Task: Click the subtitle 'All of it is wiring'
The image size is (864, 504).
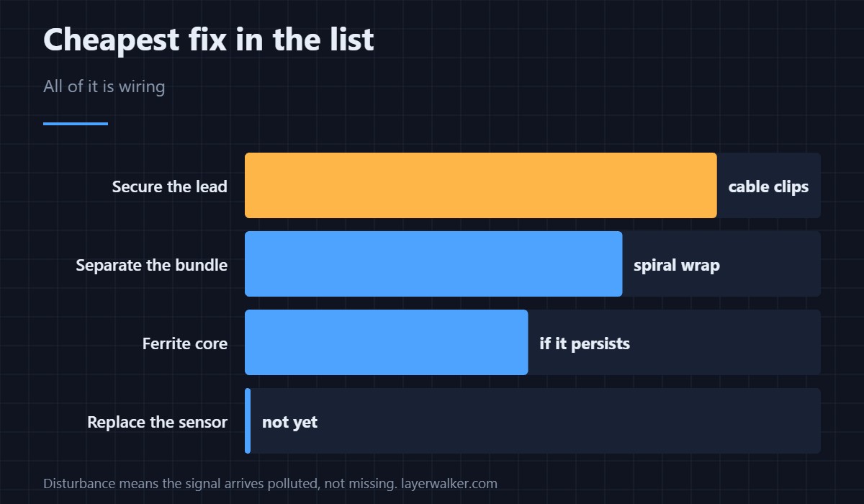Action: click(x=104, y=86)
